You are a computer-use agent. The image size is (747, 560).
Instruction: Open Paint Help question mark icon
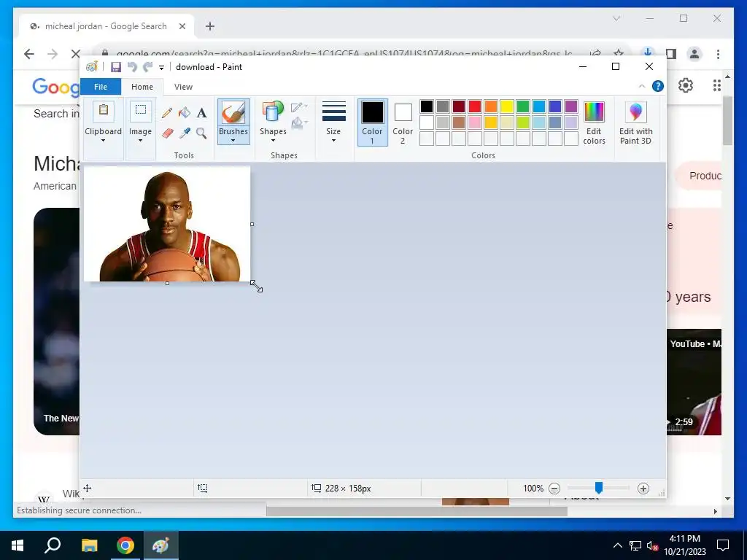point(658,86)
